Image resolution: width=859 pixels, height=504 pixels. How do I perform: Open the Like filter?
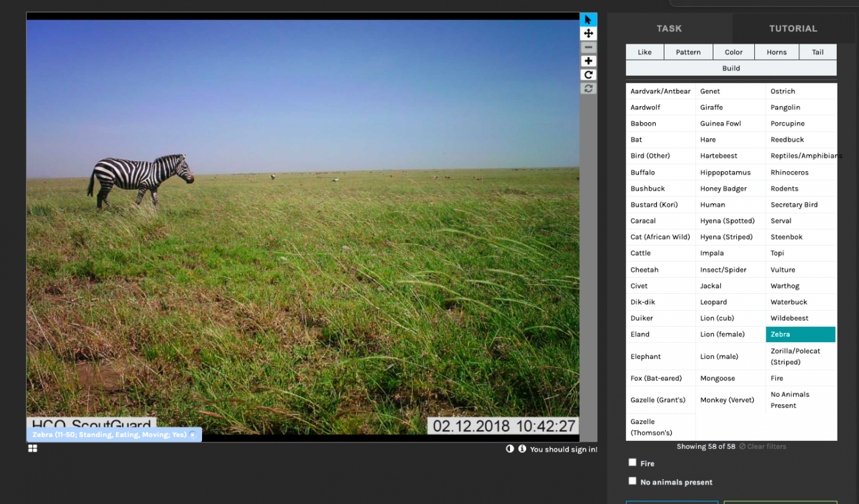pos(645,52)
